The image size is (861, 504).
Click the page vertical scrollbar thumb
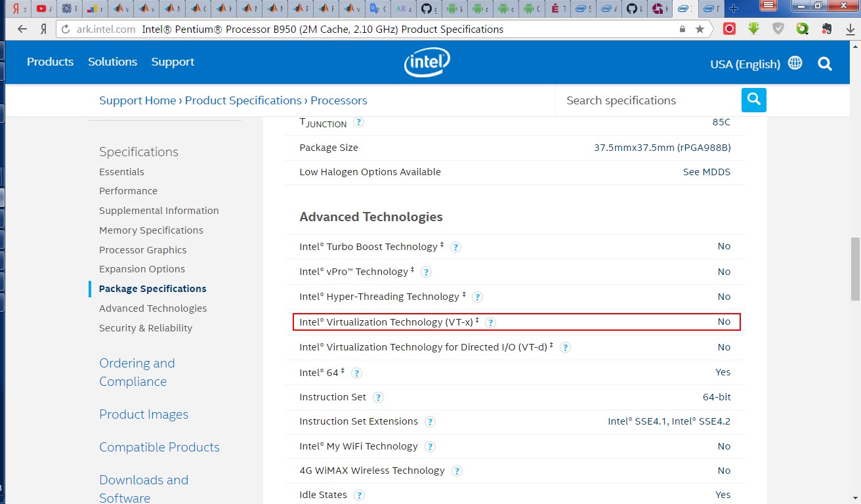(855, 268)
